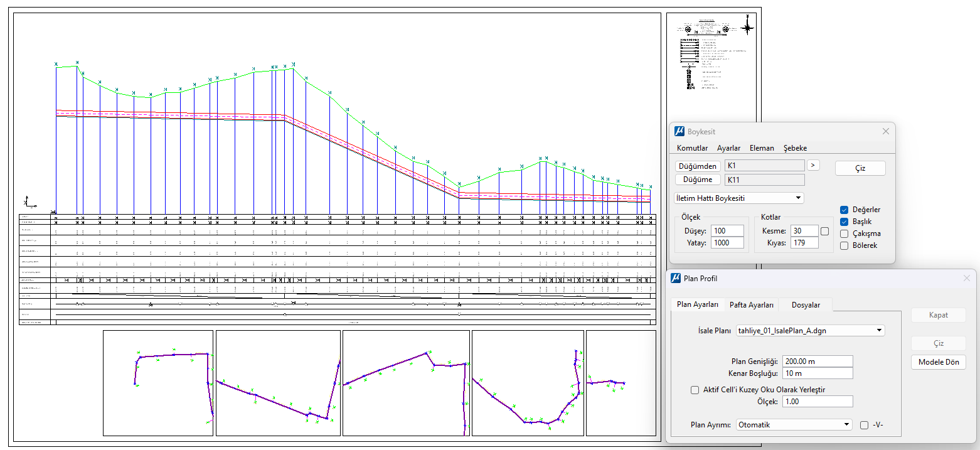Image resolution: width=980 pixels, height=450 pixels.
Task: Click the north arrow compass symbol
Action: point(747,28)
